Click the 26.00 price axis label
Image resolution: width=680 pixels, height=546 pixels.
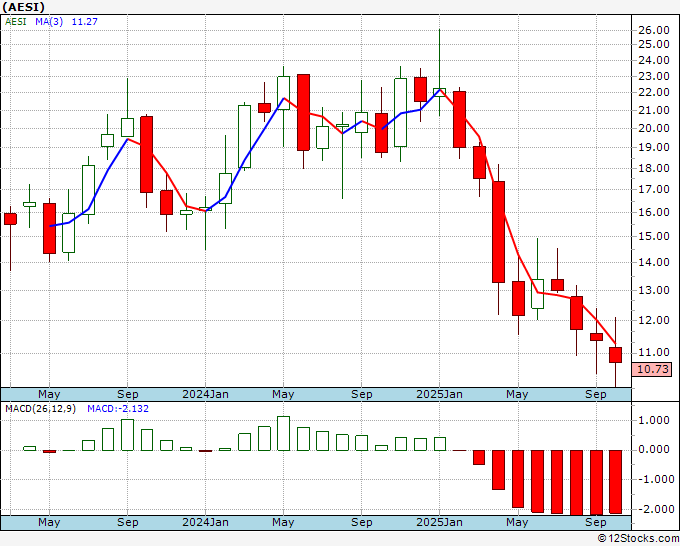(654, 30)
